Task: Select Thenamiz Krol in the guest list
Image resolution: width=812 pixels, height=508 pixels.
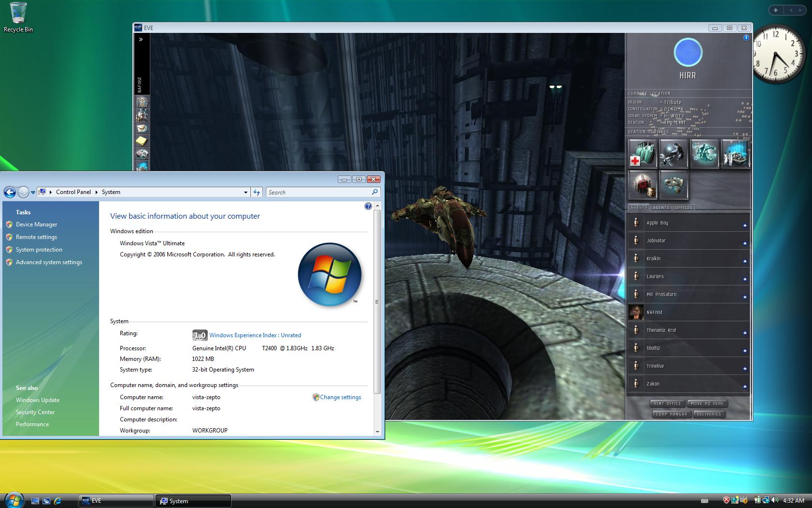Action: (688, 330)
